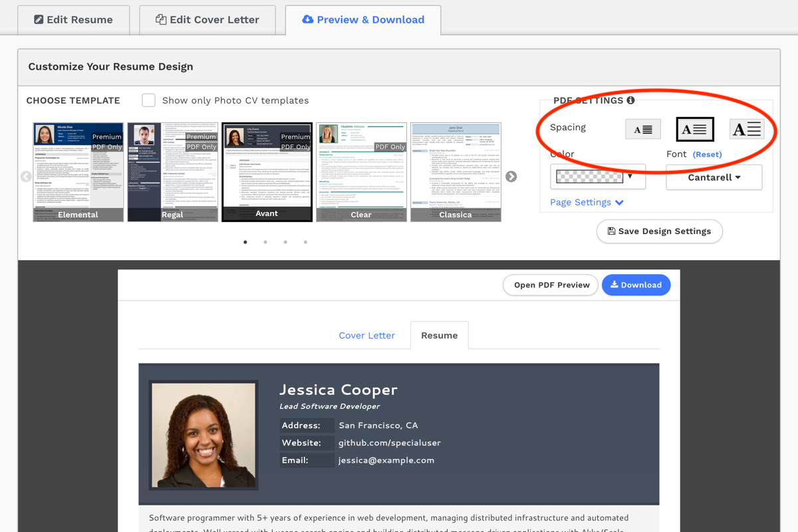Open the Cantarell font dropdown
798x532 pixels.
[714, 178]
